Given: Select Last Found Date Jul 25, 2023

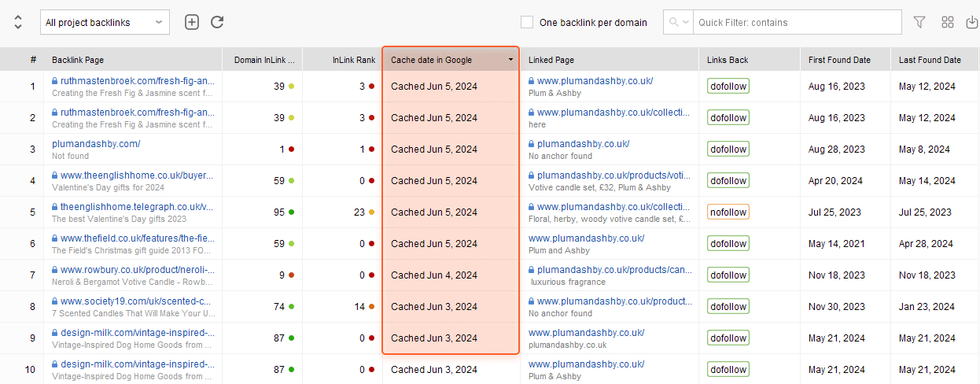Looking at the screenshot, I should point(925,212).
